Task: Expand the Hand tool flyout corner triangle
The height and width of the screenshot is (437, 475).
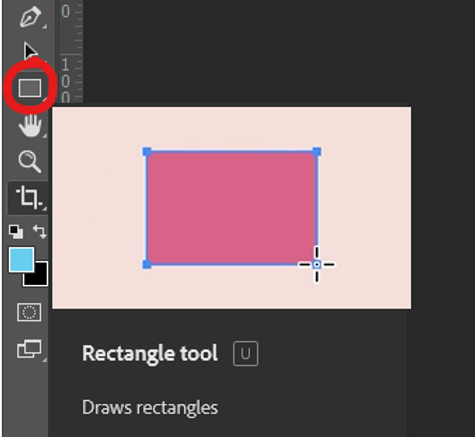Action: tap(45, 135)
